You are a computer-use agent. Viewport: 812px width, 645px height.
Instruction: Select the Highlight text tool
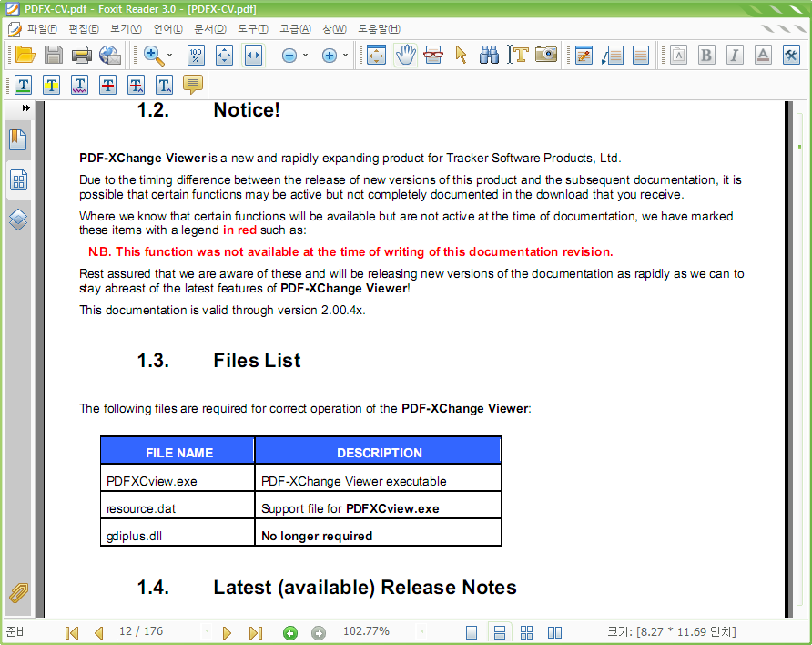click(51, 85)
